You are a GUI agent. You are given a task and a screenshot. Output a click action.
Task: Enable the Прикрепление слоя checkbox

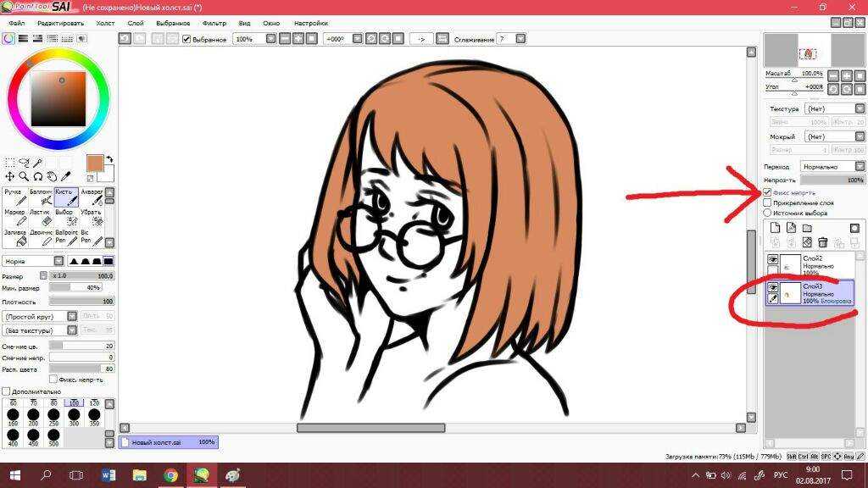point(768,203)
